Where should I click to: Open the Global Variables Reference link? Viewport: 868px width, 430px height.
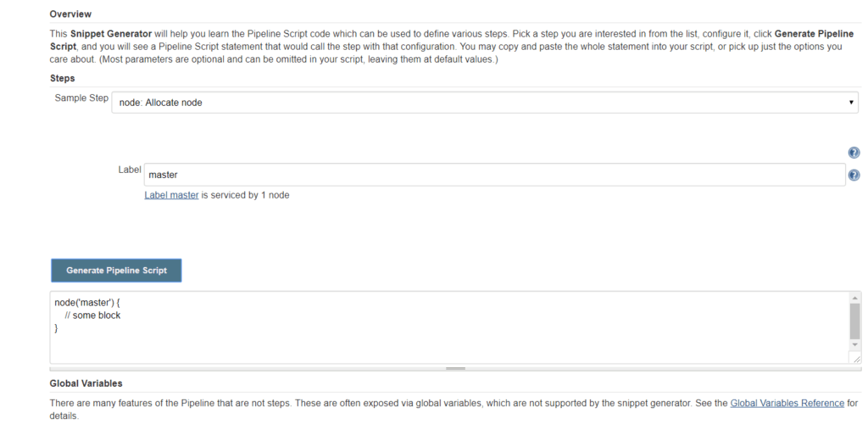[x=787, y=404]
